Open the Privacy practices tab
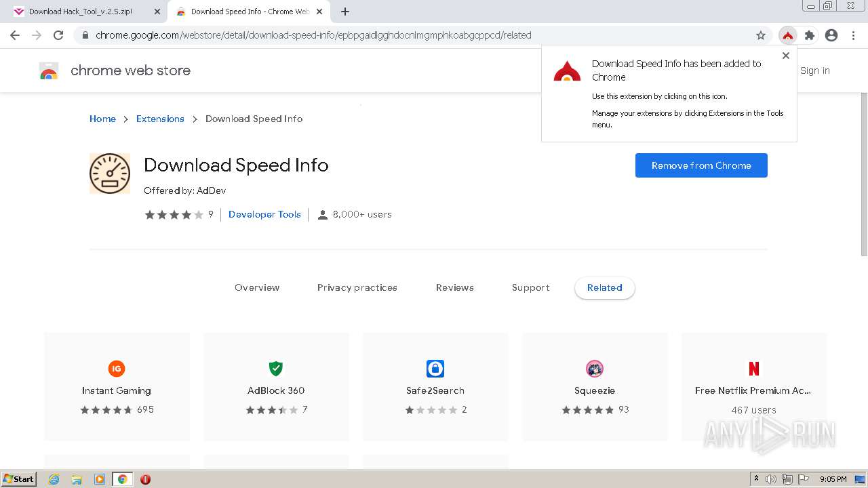Image resolution: width=868 pixels, height=488 pixels. click(x=357, y=287)
